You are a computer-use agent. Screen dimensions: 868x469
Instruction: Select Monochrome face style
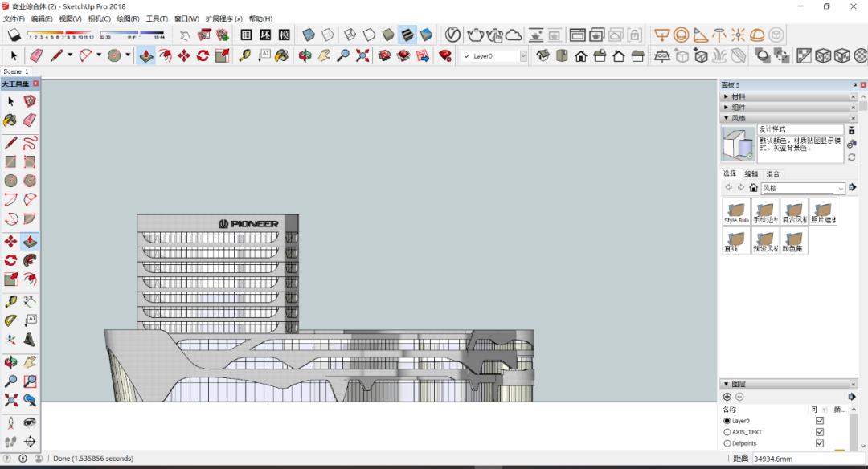(426, 35)
